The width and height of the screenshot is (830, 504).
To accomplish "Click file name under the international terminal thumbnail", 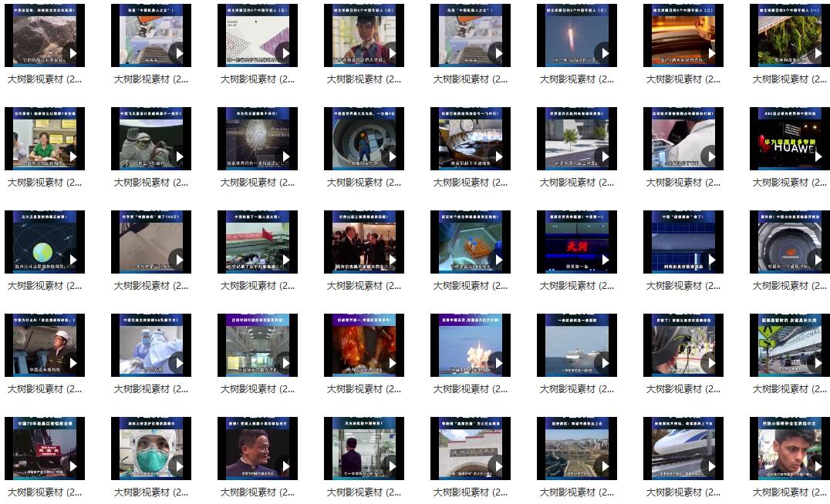I will pyautogui.click(x=790, y=389).
